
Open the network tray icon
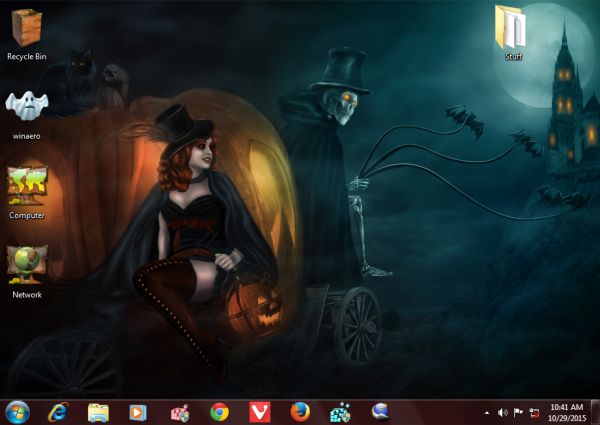point(534,412)
